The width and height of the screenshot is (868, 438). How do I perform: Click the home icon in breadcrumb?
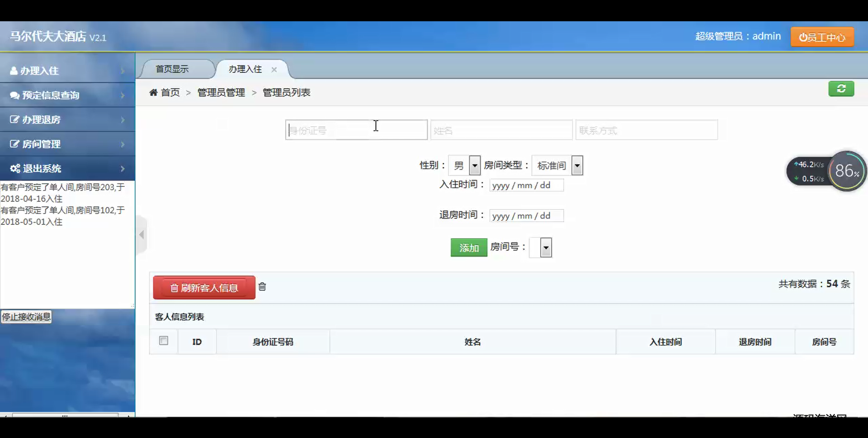coord(153,93)
